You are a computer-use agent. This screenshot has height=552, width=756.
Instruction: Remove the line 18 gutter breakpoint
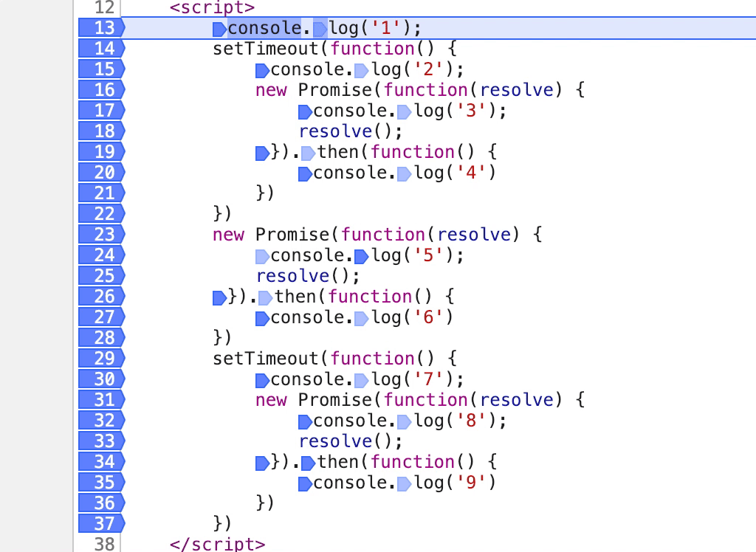tap(102, 131)
